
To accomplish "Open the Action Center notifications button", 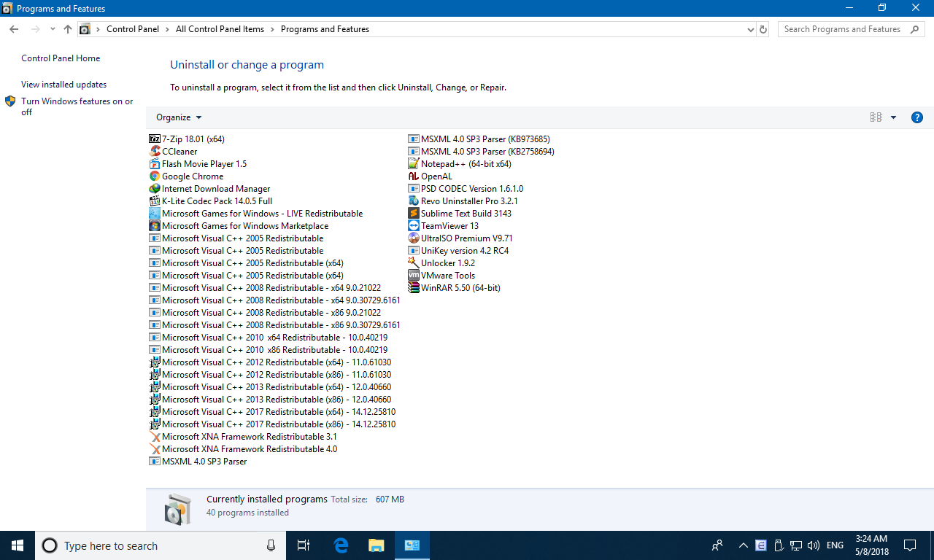I will (910, 545).
